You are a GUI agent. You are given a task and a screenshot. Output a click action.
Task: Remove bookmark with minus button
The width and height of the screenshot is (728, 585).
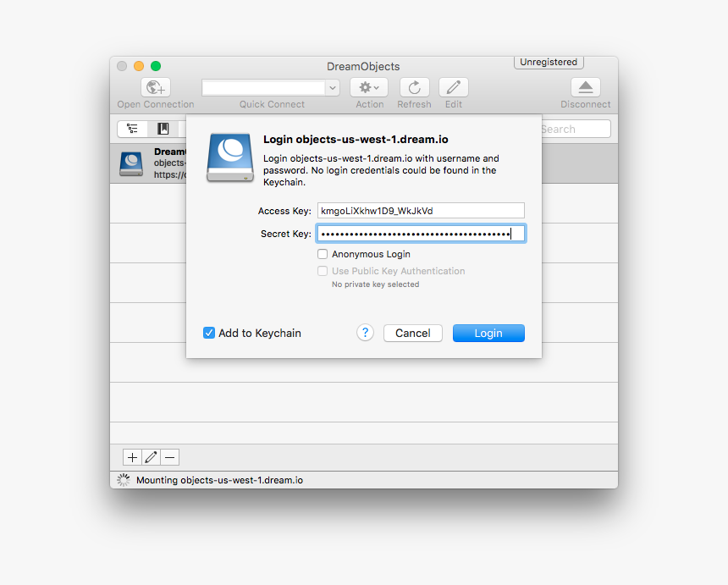[170, 457]
